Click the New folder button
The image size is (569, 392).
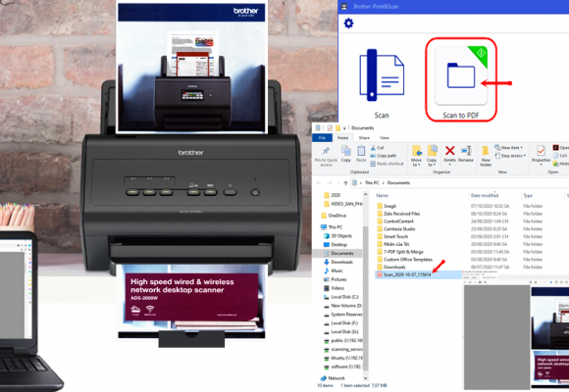click(486, 156)
